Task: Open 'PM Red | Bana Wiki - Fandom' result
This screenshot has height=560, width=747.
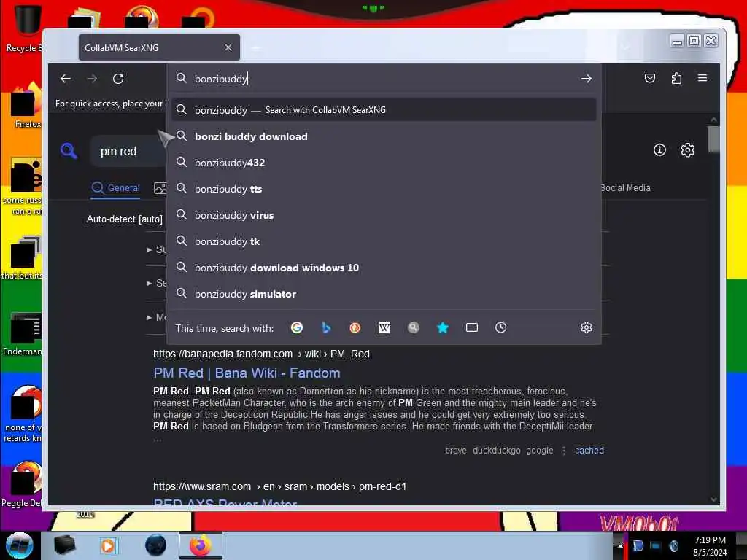Action: tap(247, 373)
